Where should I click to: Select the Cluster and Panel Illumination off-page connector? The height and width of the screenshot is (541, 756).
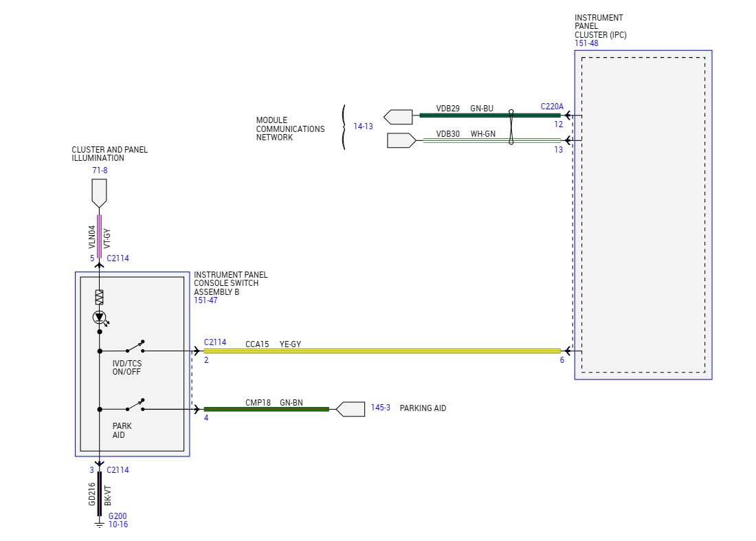coord(99,192)
